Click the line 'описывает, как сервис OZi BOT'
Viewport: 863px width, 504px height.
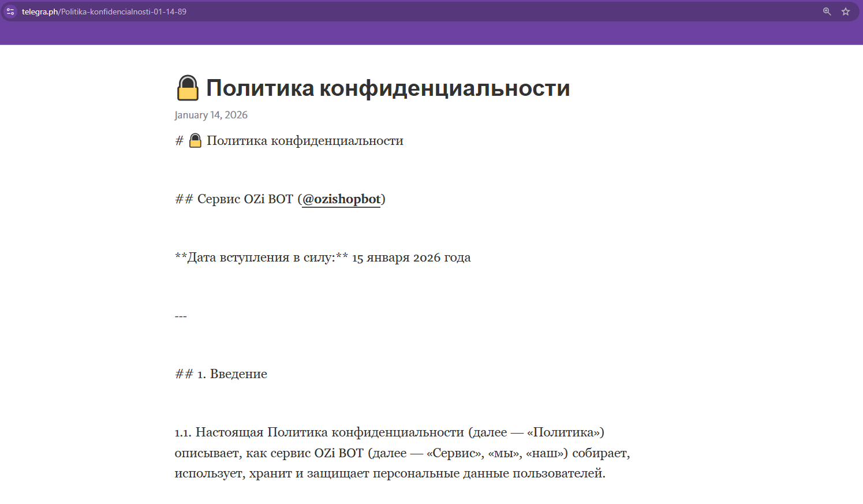point(402,453)
